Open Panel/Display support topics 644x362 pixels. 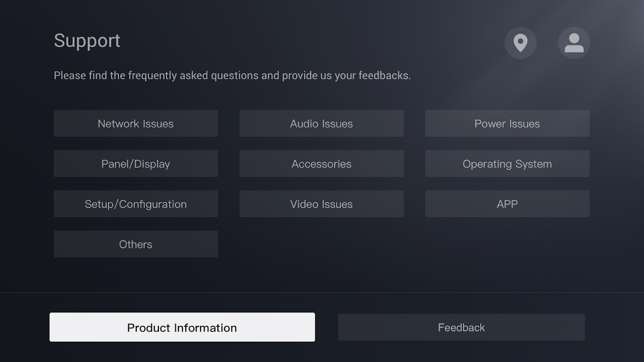coord(136,164)
